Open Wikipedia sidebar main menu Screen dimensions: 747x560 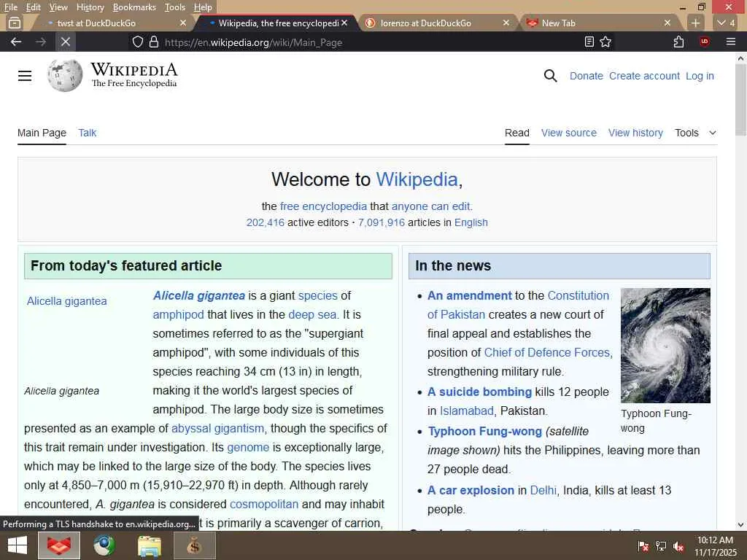[x=25, y=76]
